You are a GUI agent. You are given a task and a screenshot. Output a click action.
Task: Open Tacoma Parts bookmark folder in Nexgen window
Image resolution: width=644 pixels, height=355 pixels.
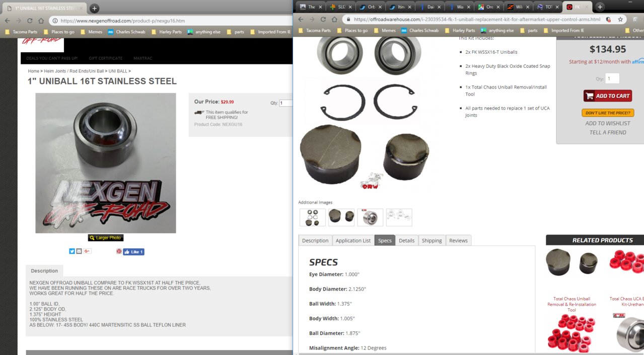coord(21,32)
